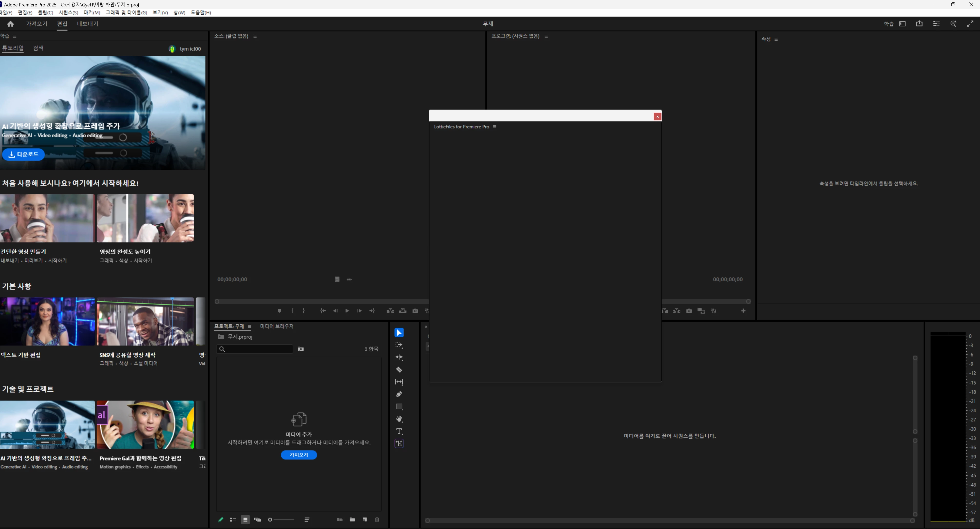Click the Home icon

[x=10, y=24]
